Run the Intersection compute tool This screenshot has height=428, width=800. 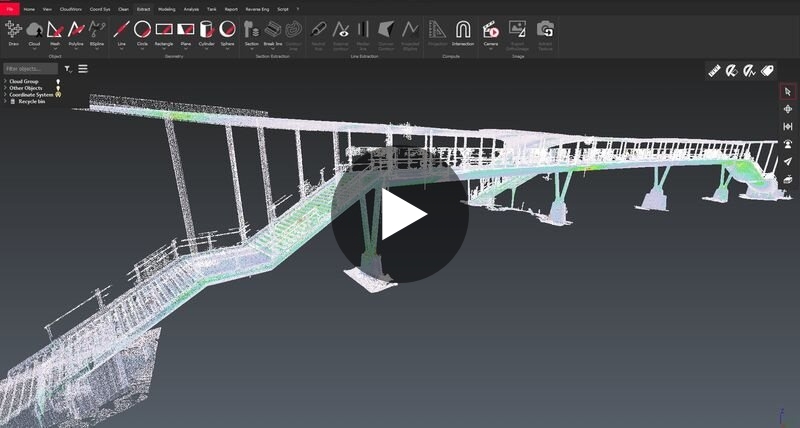(463, 32)
